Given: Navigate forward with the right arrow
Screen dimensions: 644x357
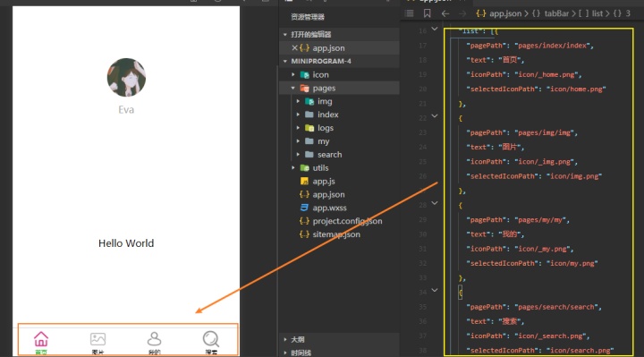Looking at the screenshot, I should tap(462, 13).
